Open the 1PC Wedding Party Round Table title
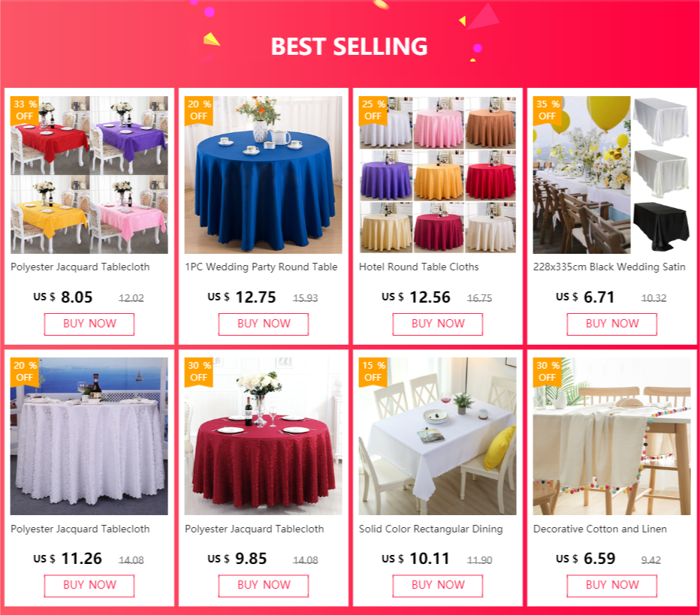Screen dimensions: 700x615 [x=261, y=267]
